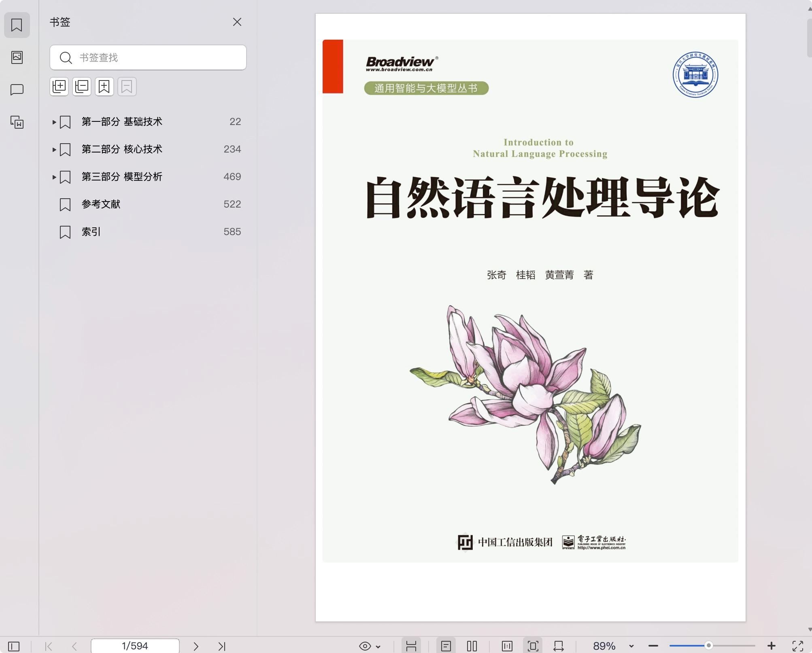Image resolution: width=812 pixels, height=653 pixels.
Task: Go to the next page
Action: point(196,646)
